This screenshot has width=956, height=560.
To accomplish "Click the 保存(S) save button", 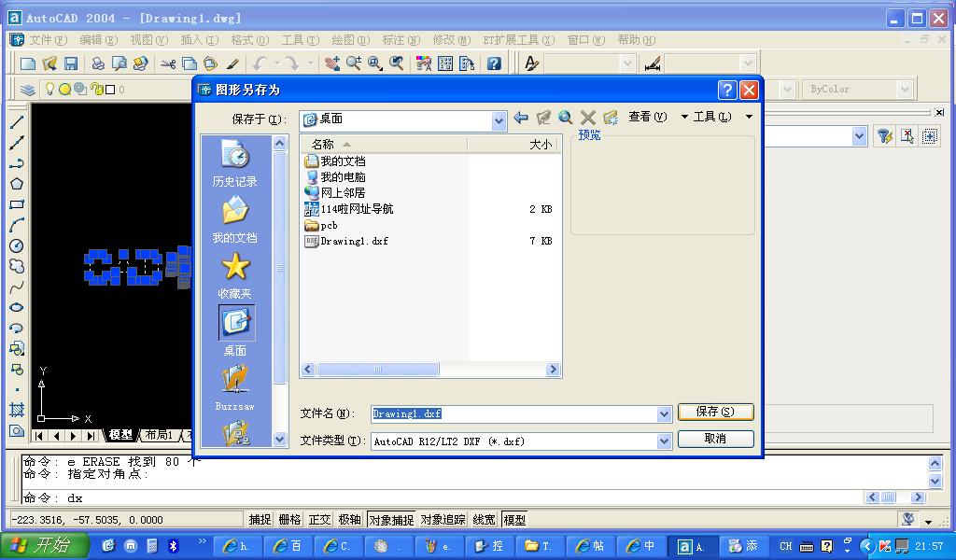I will coord(716,412).
